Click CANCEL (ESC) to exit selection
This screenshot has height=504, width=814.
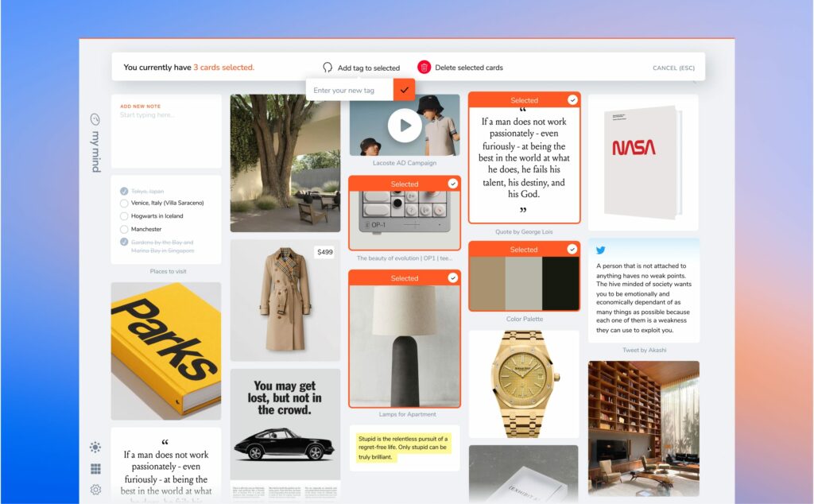(x=673, y=68)
